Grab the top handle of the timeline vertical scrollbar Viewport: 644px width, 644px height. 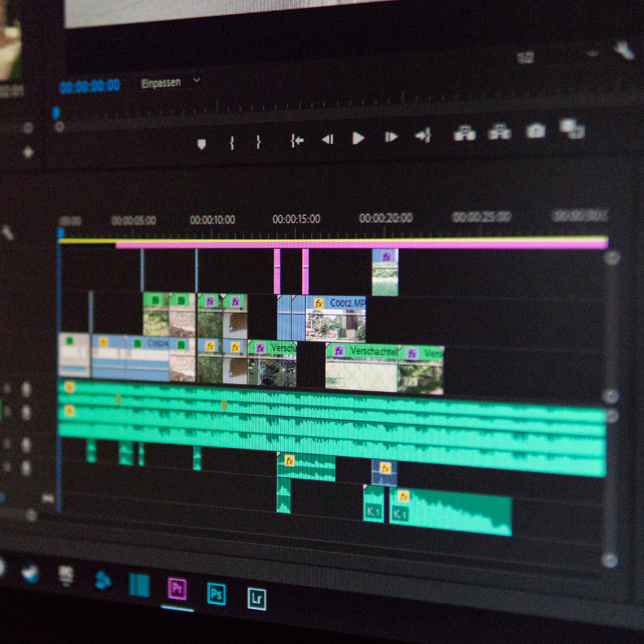click(612, 258)
